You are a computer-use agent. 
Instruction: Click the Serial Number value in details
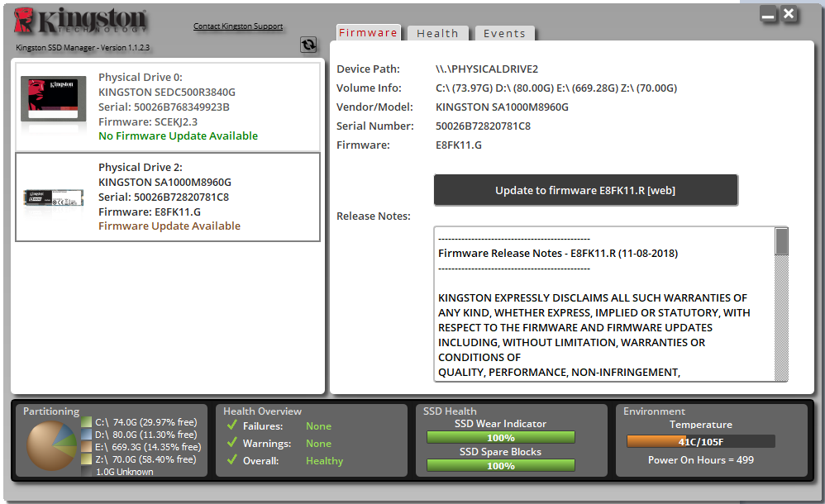[483, 126]
